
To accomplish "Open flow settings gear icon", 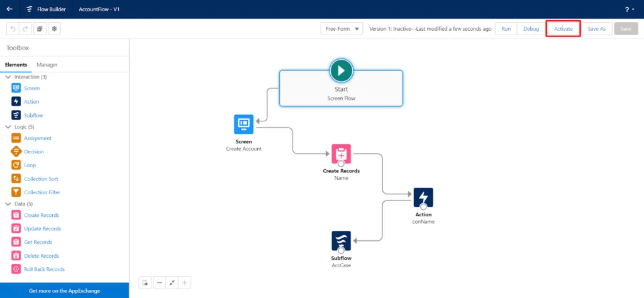I will click(x=55, y=29).
